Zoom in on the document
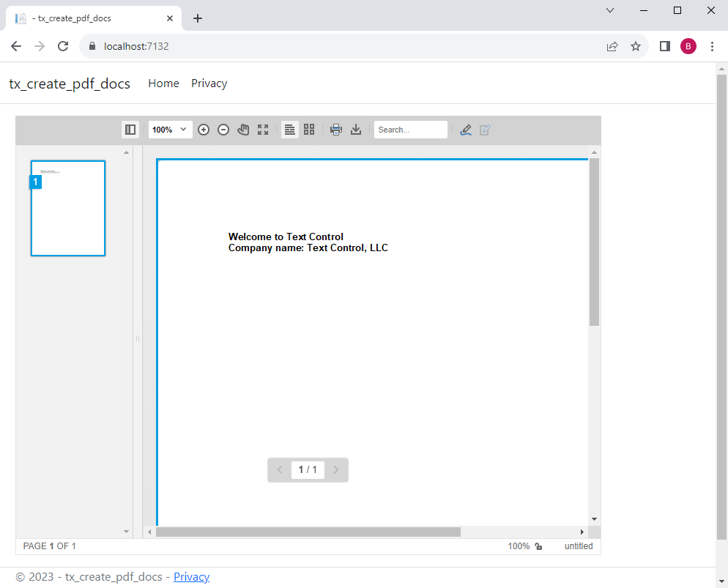The height and width of the screenshot is (588, 728). coord(204,129)
